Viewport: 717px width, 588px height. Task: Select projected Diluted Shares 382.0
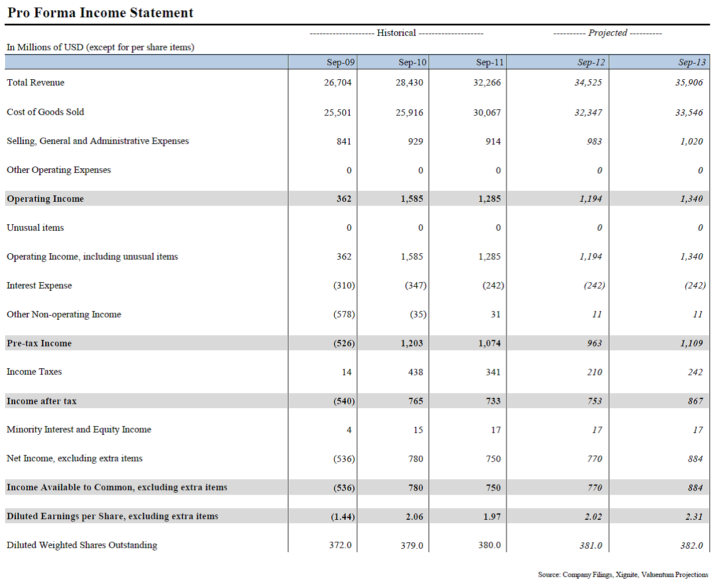(x=692, y=546)
